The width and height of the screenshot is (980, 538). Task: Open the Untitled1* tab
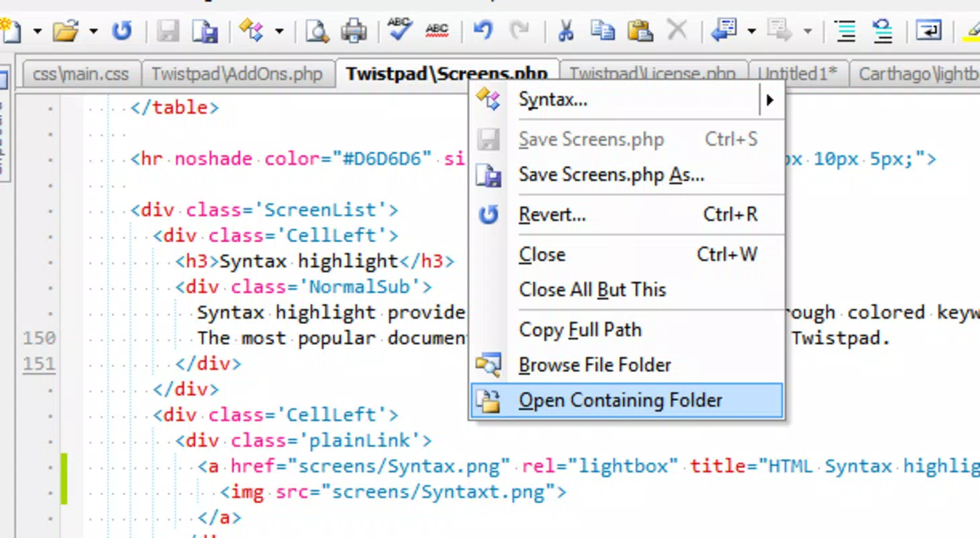coord(798,73)
